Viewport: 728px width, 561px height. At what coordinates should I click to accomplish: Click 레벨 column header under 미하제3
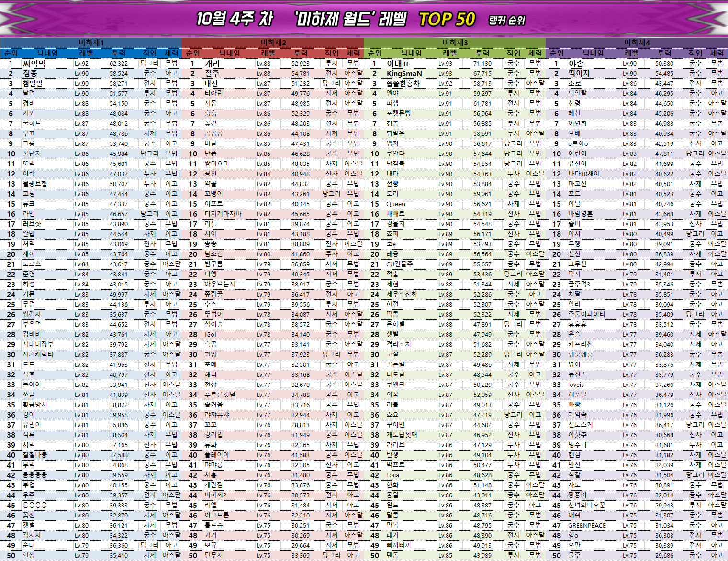(450, 53)
